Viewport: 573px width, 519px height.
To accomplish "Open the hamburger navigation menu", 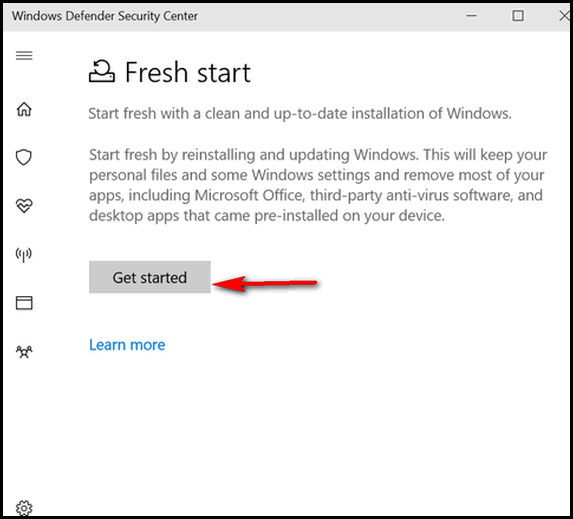I will (24, 56).
